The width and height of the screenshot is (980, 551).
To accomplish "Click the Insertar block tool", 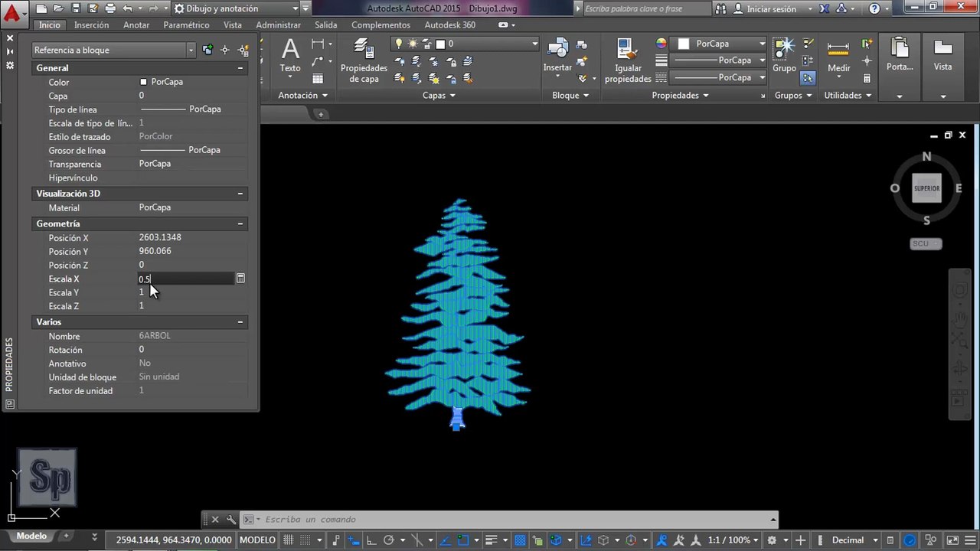I will tap(557, 57).
